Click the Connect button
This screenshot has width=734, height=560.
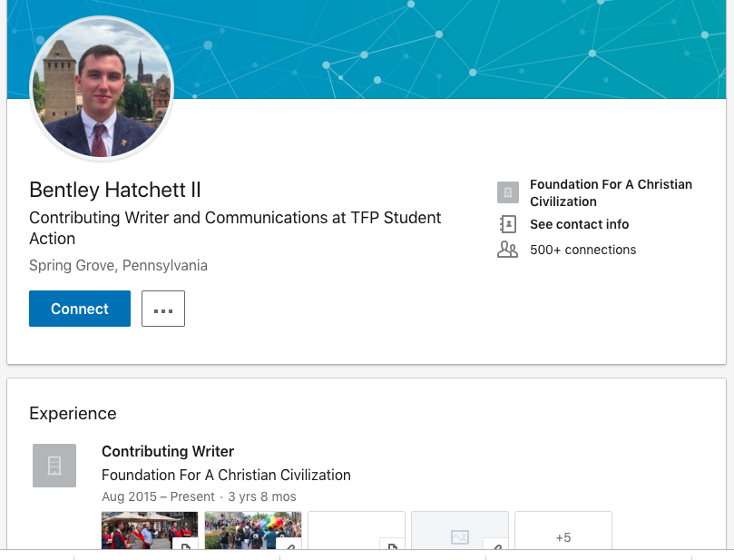(80, 309)
